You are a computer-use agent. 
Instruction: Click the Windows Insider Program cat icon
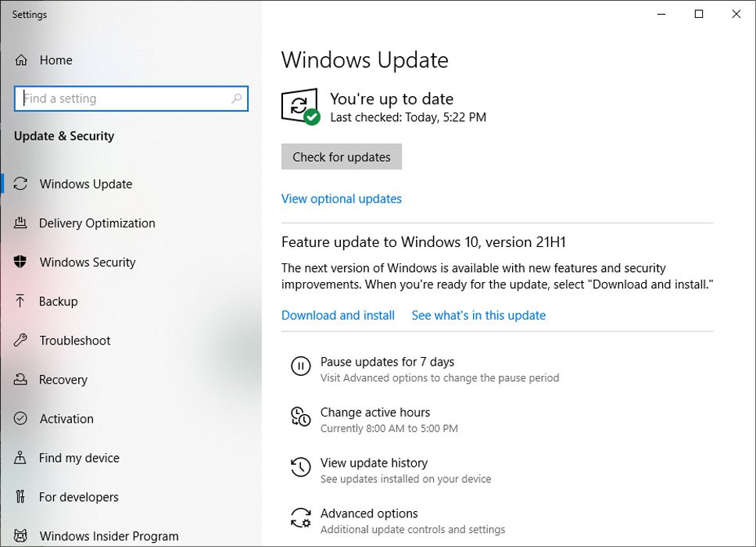20,535
